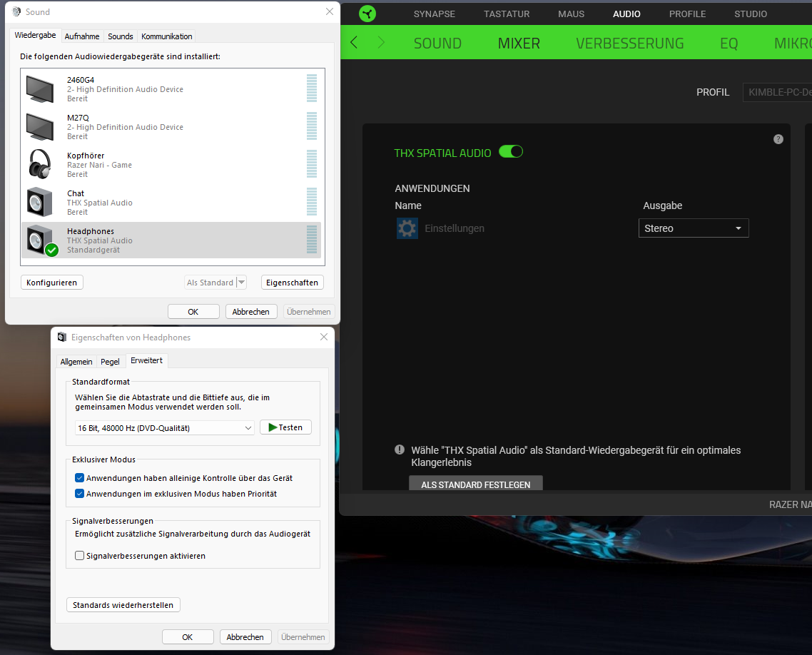Click the warning exclamation icon in Mixer

[x=400, y=450]
